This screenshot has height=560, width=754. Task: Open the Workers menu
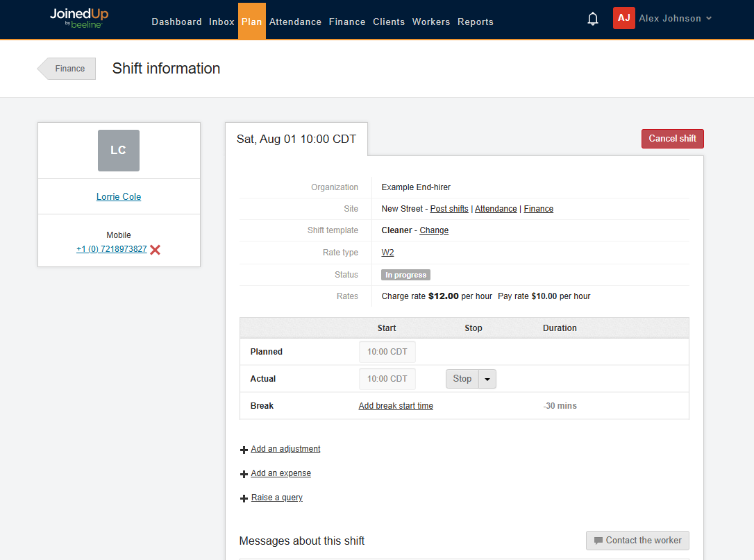(x=431, y=22)
